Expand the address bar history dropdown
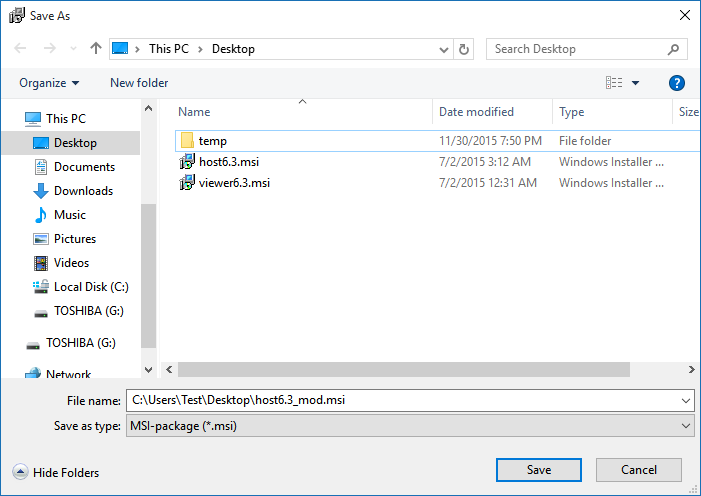The image size is (701, 496). tap(445, 49)
